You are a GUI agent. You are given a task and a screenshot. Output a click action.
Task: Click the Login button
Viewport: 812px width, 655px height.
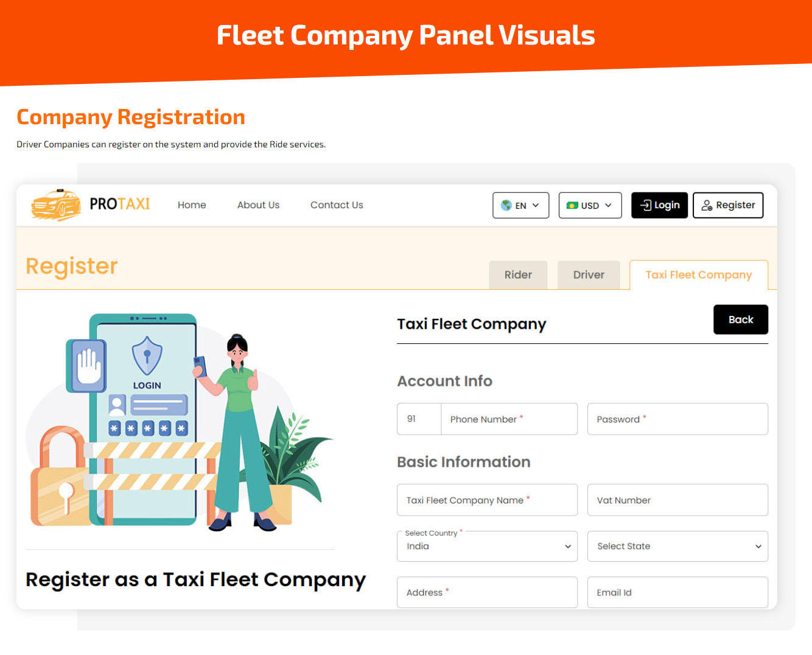[659, 205]
